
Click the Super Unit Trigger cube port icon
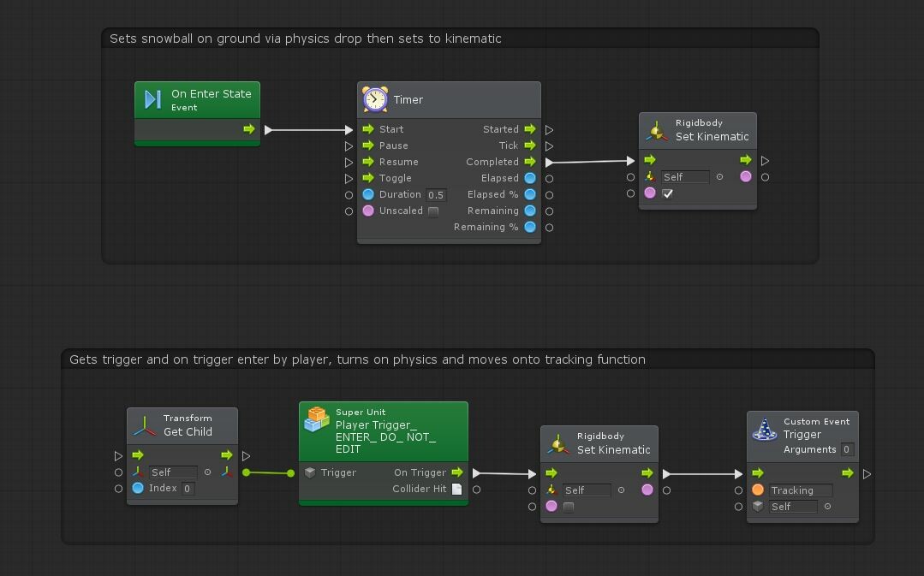[x=310, y=472]
